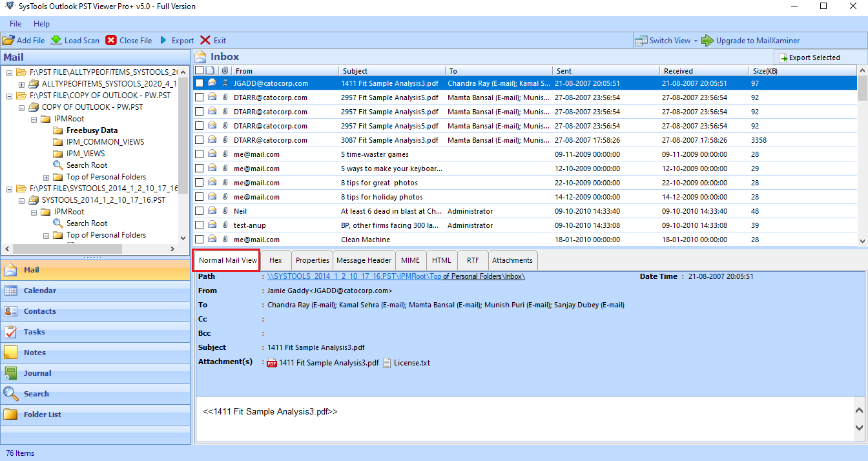Sort the list by the Received column header
This screenshot has width=868, height=461.
pyautogui.click(x=705, y=71)
